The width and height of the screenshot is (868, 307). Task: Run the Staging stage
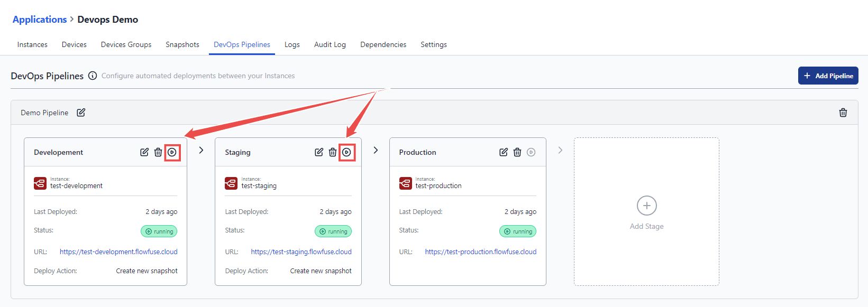346,152
